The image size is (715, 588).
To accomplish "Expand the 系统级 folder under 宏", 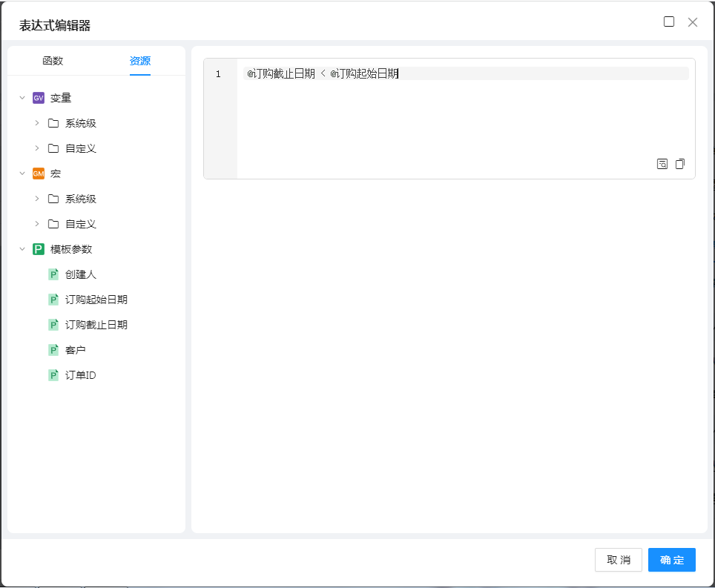I will coord(37,199).
